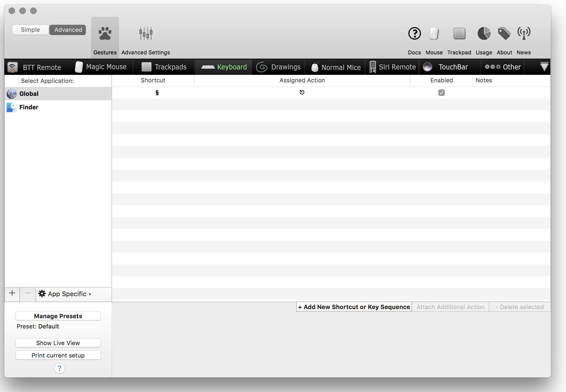The width and height of the screenshot is (566, 392).
Task: Open Usage pie chart icon
Action: [x=484, y=34]
